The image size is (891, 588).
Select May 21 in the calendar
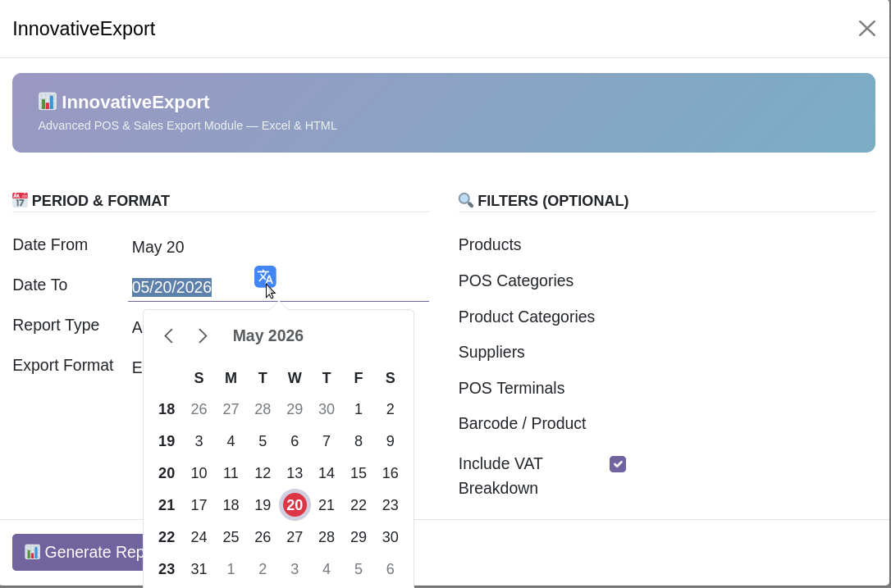(x=327, y=504)
